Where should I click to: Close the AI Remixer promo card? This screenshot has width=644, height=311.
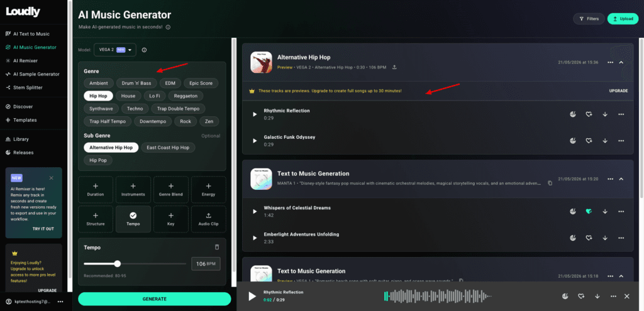tap(51, 178)
